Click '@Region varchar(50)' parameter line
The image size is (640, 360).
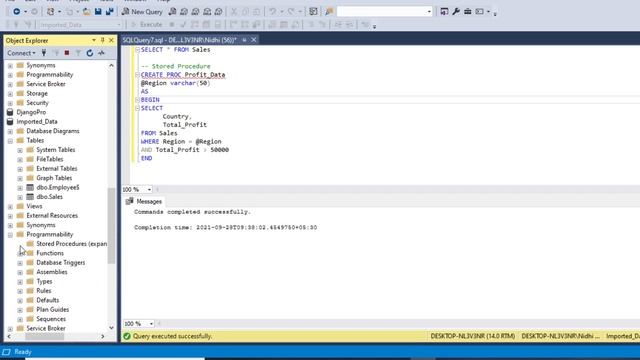(x=176, y=83)
